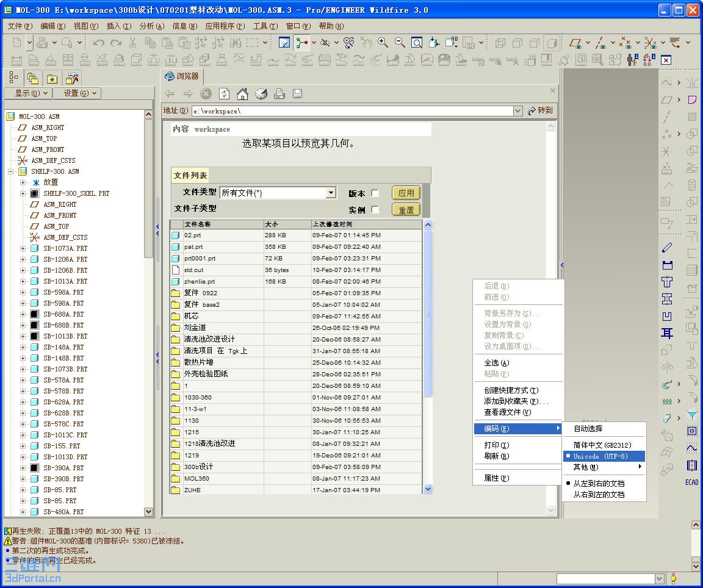
Task: Click the undo icon
Action: pos(99,43)
